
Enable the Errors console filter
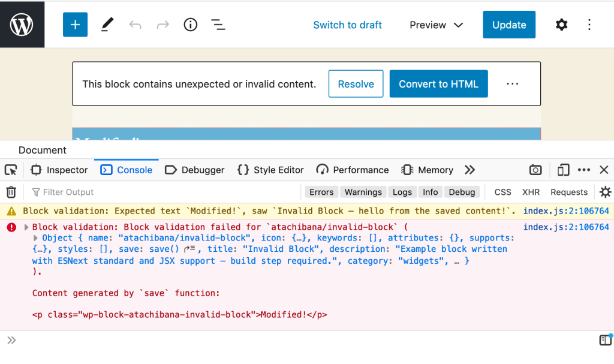(x=321, y=191)
